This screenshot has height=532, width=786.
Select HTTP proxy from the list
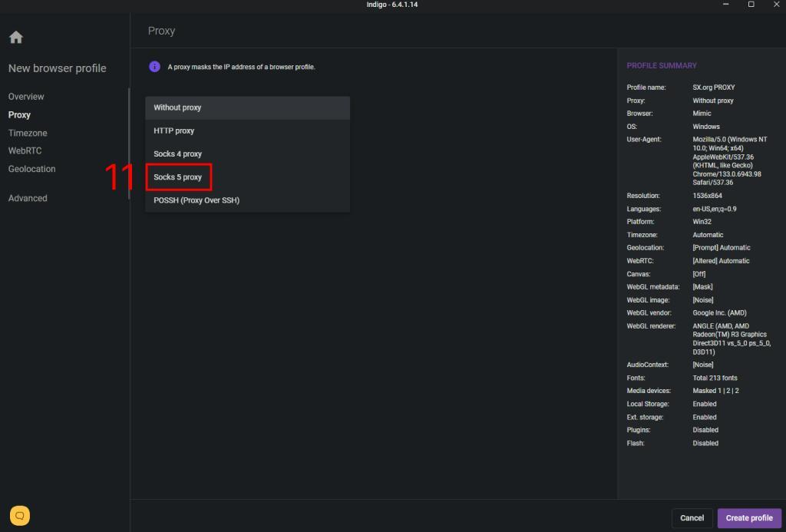coord(174,131)
